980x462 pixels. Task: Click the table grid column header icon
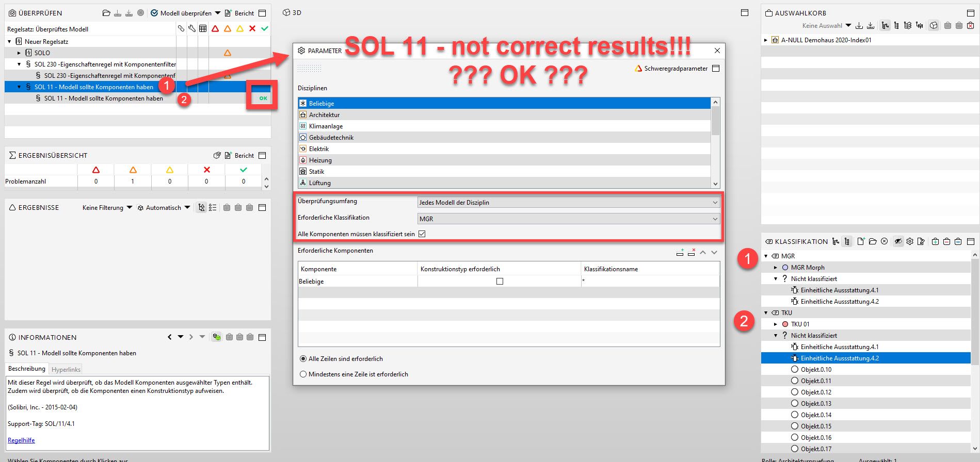(x=203, y=28)
